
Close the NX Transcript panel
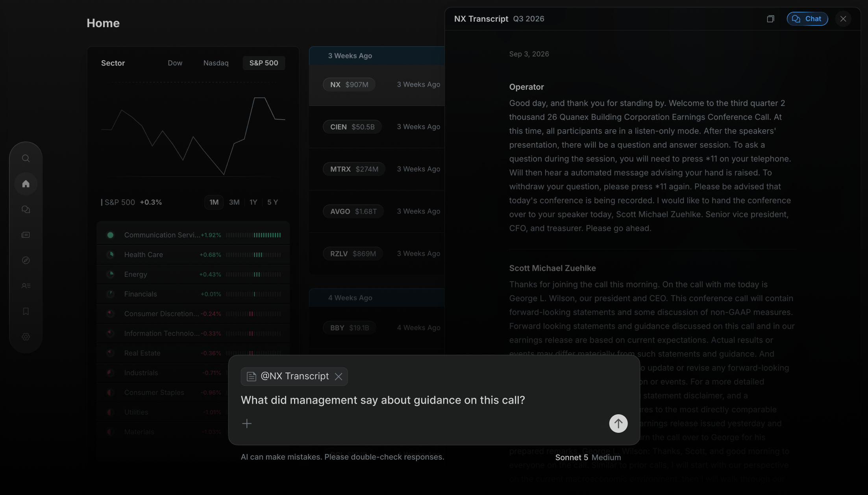[x=843, y=19]
